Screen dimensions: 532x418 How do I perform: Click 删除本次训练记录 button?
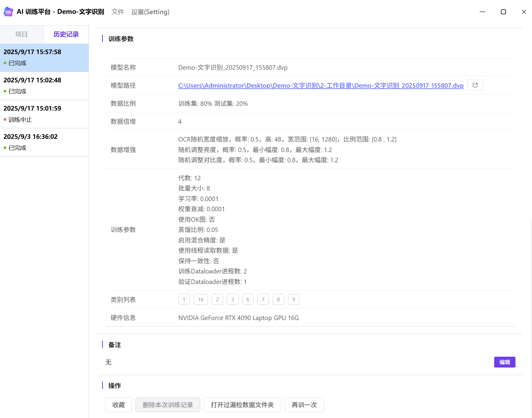click(x=168, y=405)
